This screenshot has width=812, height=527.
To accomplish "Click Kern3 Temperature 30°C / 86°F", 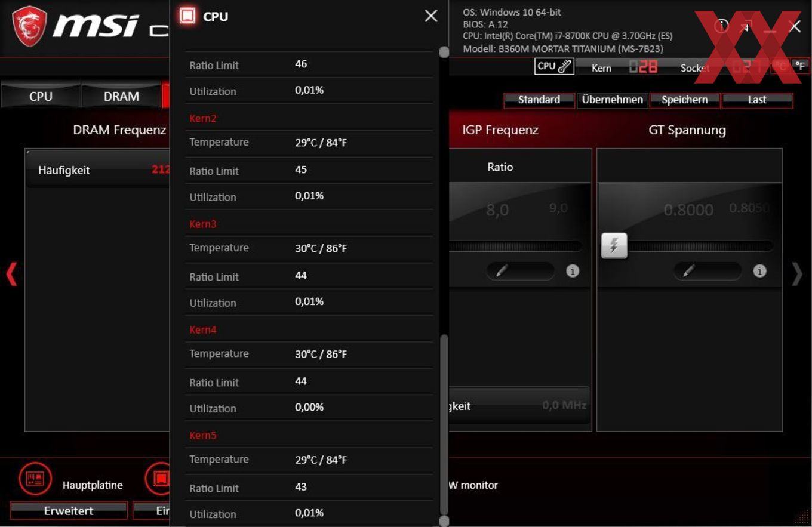I will (x=321, y=248).
